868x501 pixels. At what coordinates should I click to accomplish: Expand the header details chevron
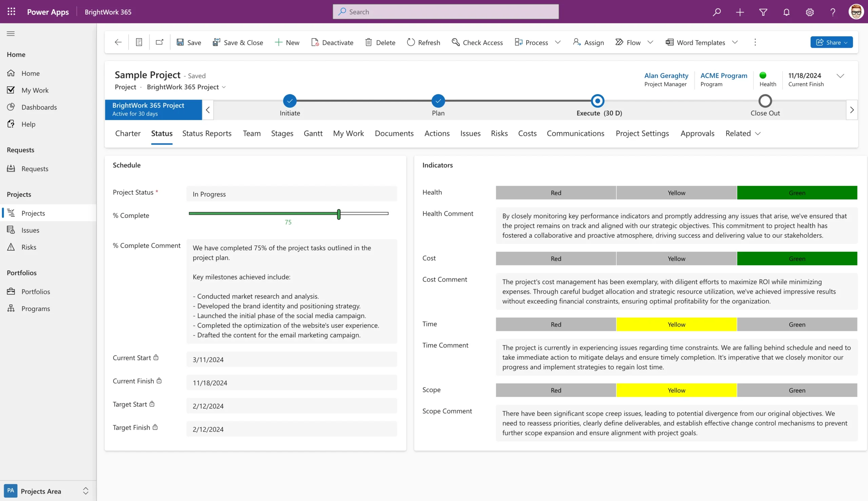click(x=840, y=76)
